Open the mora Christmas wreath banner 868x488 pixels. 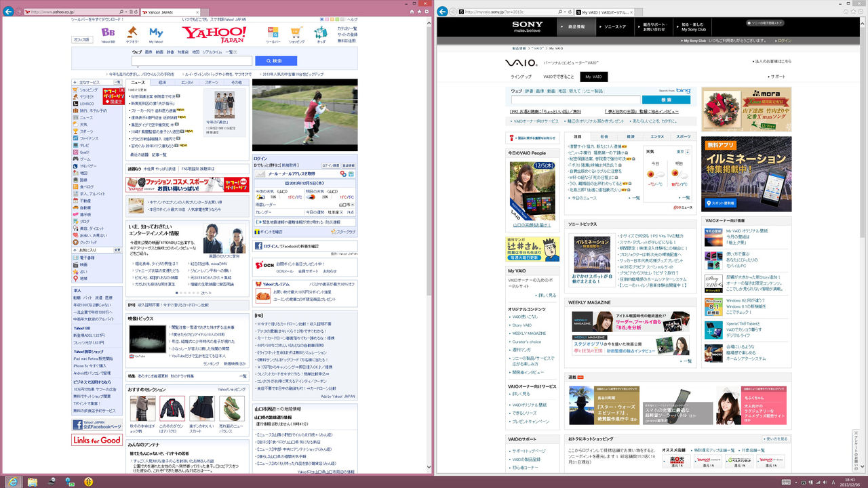coord(747,109)
